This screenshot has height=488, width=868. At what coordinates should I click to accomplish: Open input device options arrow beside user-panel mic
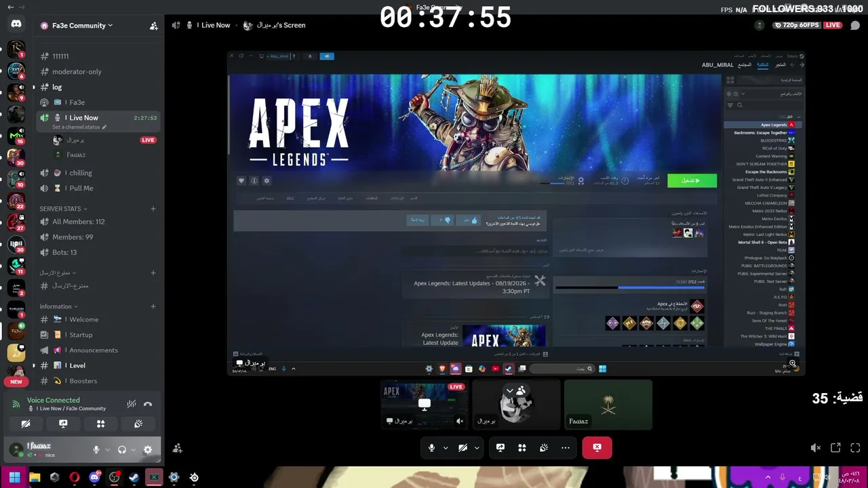tap(107, 449)
